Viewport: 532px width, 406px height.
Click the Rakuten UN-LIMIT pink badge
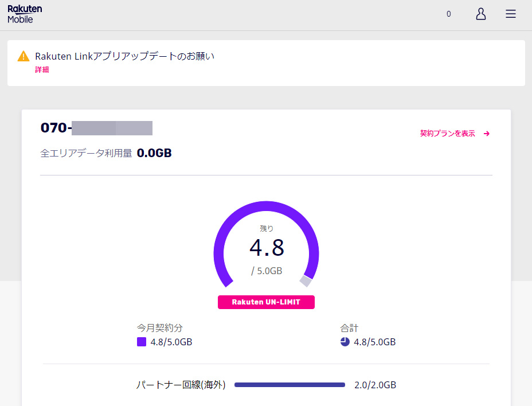click(x=266, y=302)
